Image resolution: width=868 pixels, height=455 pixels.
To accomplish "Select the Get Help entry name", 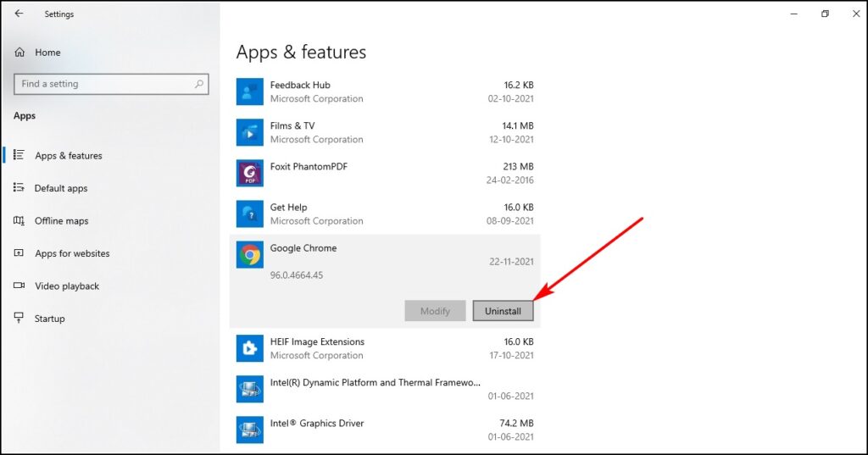I will tap(288, 208).
